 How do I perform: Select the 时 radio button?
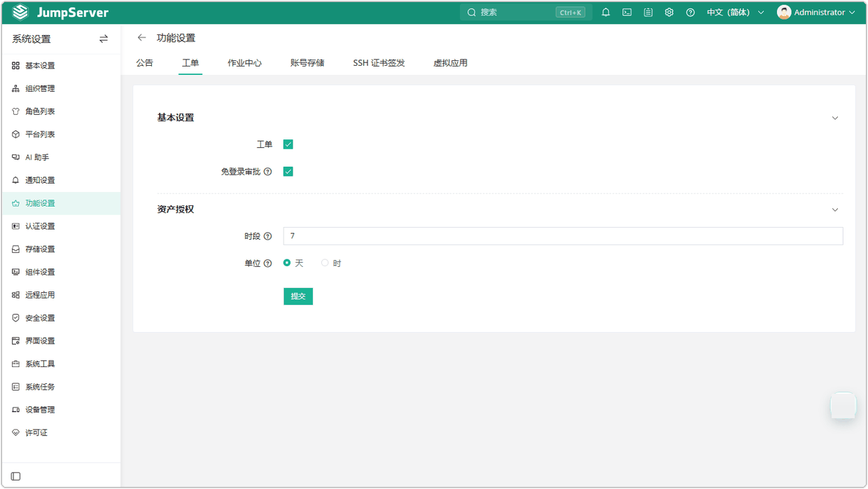click(x=325, y=263)
